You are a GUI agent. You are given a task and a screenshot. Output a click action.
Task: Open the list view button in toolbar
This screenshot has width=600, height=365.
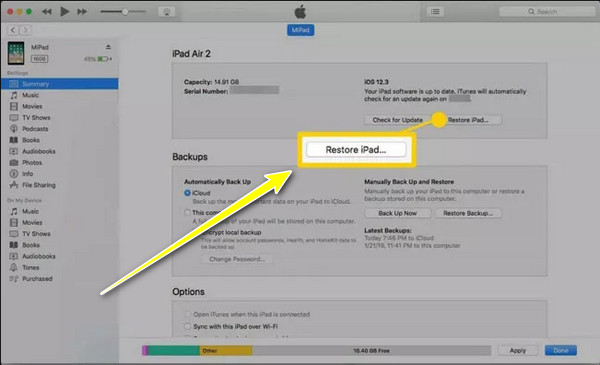click(x=435, y=12)
